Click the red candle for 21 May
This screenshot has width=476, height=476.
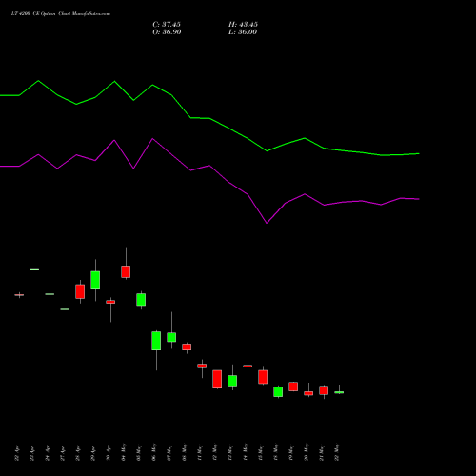(x=324, y=390)
